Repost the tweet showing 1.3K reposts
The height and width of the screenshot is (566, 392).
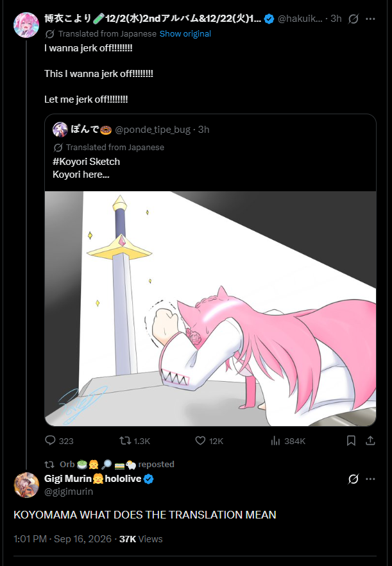pyautogui.click(x=125, y=440)
